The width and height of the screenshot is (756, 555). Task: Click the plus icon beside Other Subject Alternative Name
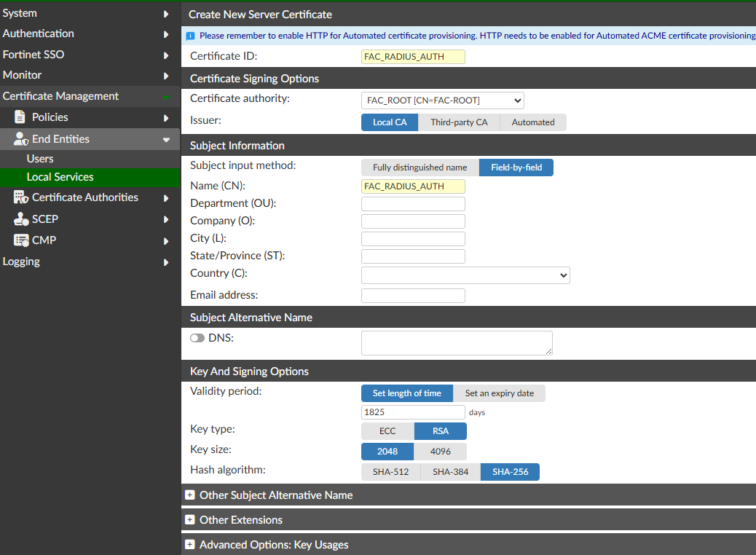click(190, 495)
